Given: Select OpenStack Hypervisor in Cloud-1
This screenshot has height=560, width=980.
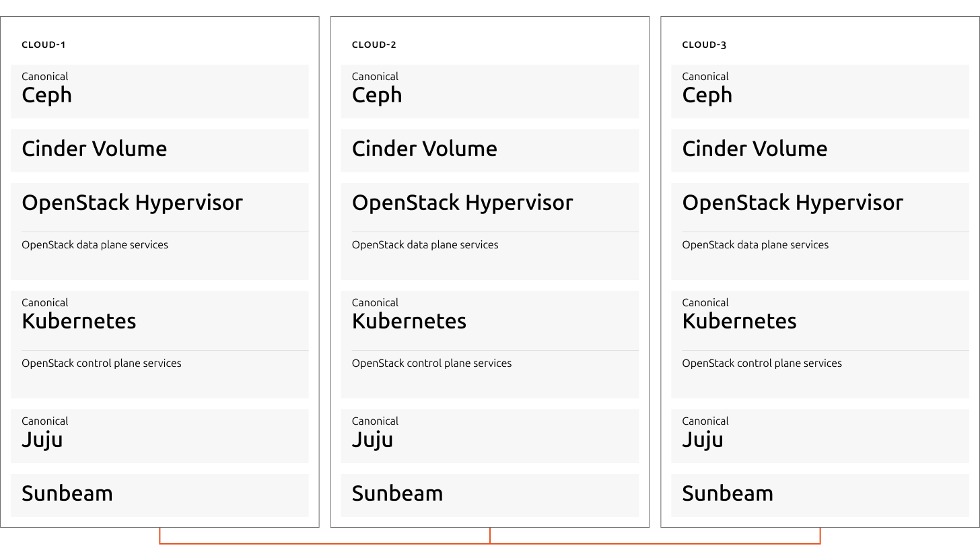Looking at the screenshot, I should (x=132, y=203).
